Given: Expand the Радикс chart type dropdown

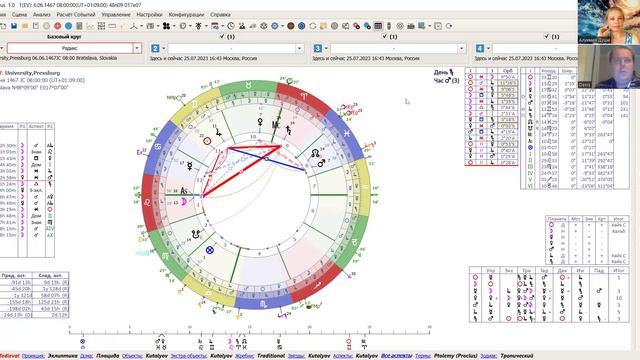Looking at the screenshot, I should (137, 49).
